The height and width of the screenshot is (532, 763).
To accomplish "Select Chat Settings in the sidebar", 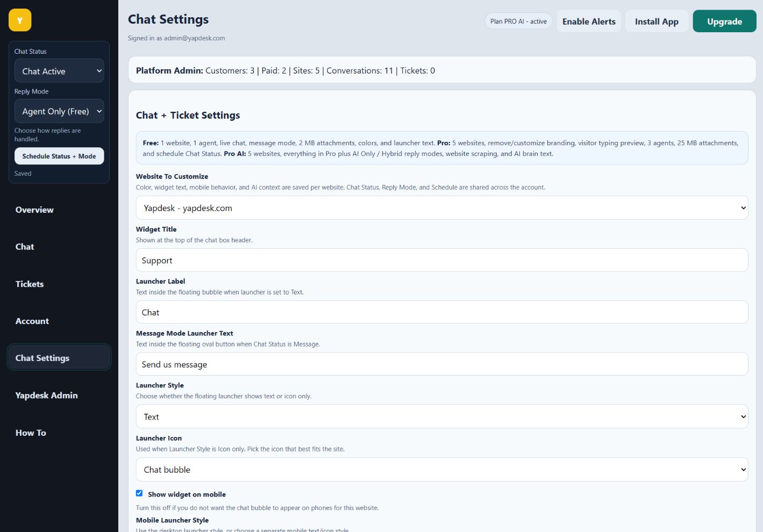I will pyautogui.click(x=59, y=358).
